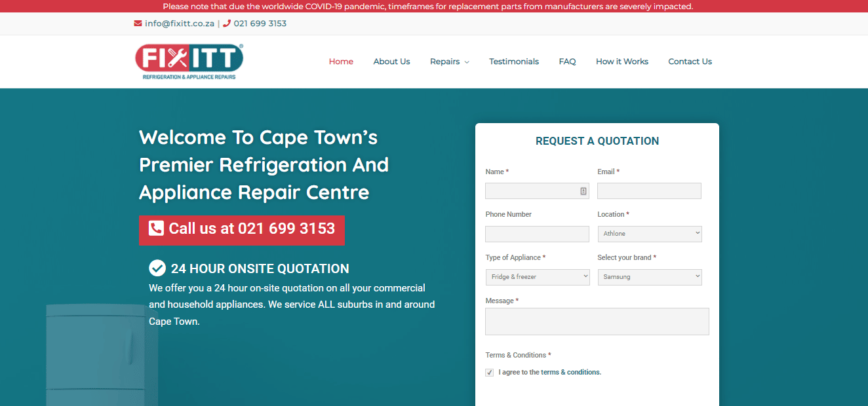Open the Select your brand dropdown
The width and height of the screenshot is (868, 406).
coord(650,277)
